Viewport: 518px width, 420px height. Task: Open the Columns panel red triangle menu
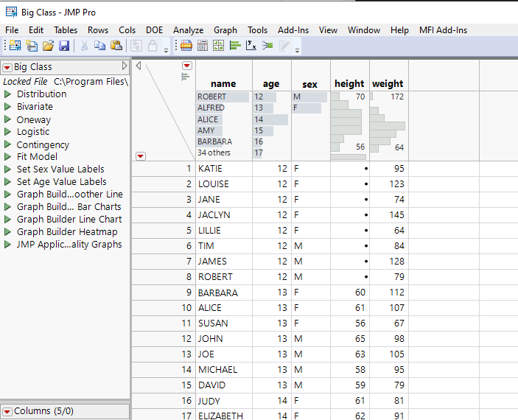(x=7, y=411)
